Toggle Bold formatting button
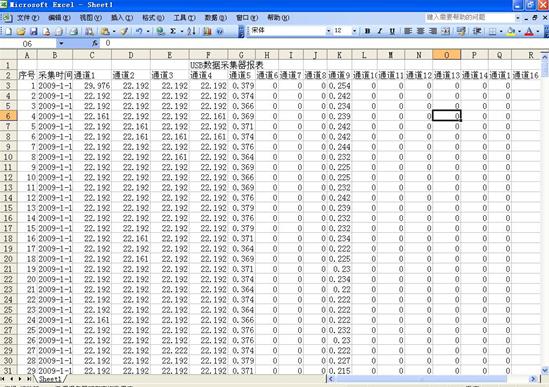This screenshot has width=549, height=387. coord(367,31)
